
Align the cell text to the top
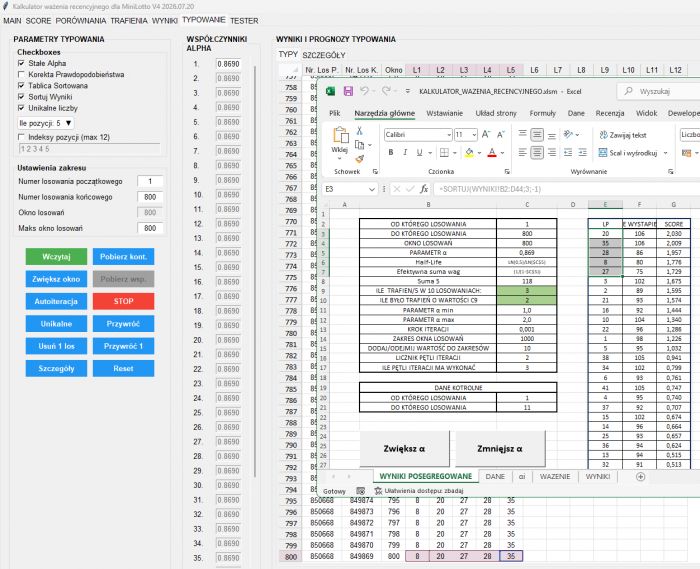522,134
